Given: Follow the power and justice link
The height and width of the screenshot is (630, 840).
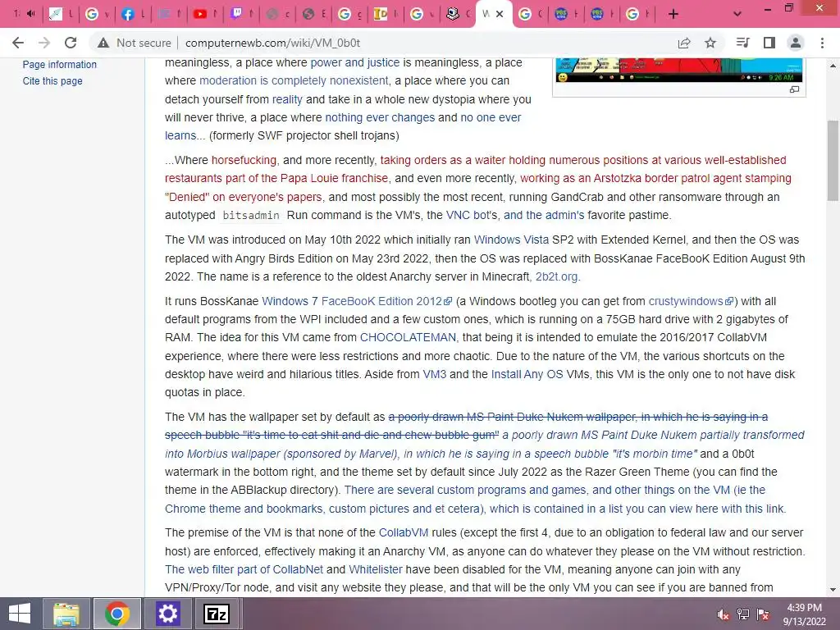Looking at the screenshot, I should click(355, 62).
